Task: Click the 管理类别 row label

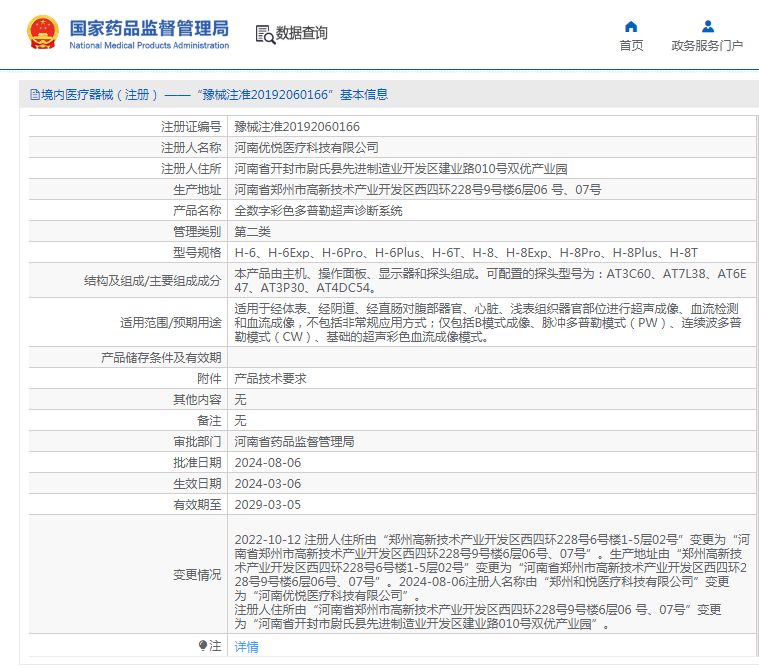Action: point(197,232)
